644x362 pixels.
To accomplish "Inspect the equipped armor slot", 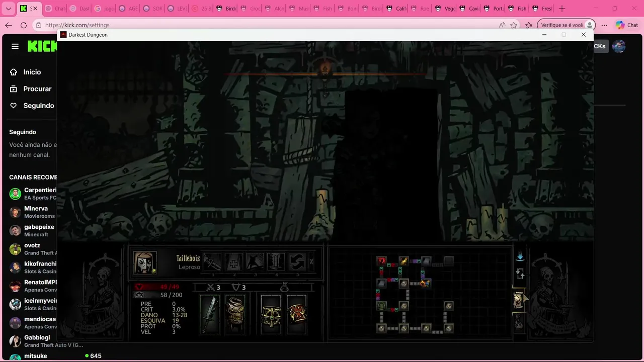I will coord(235,315).
